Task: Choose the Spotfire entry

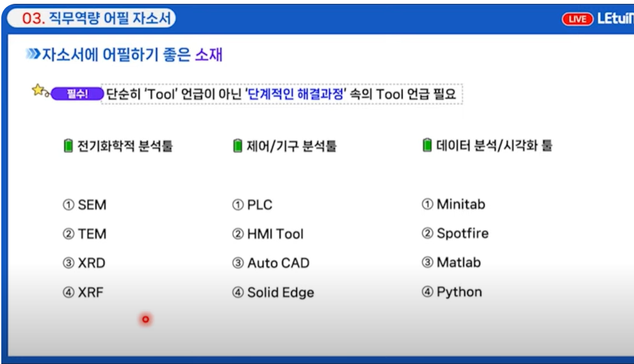Action: pos(462,233)
